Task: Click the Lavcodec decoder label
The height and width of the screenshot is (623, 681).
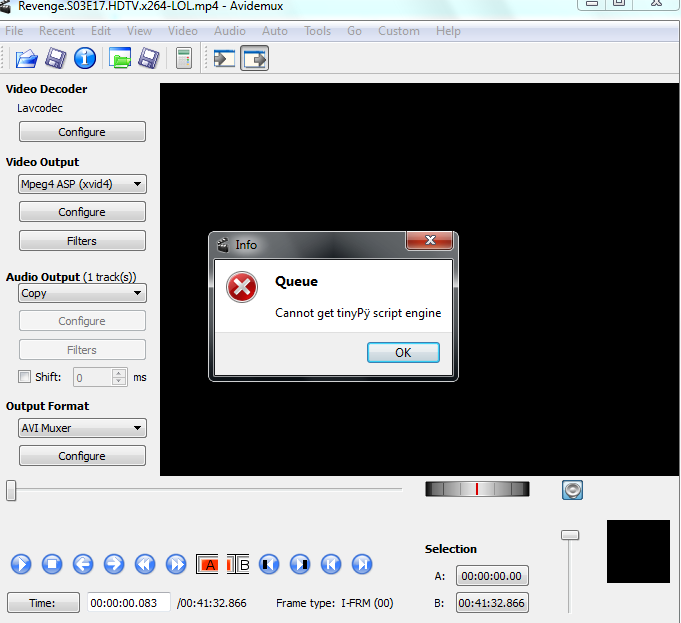Action: 40,108
